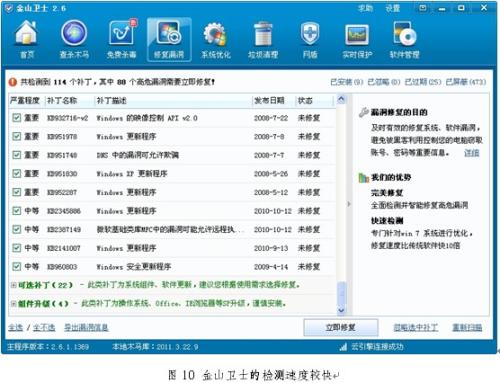Switch to 已过期 (25) tab
This screenshot has width=500, height=383.
423,82
